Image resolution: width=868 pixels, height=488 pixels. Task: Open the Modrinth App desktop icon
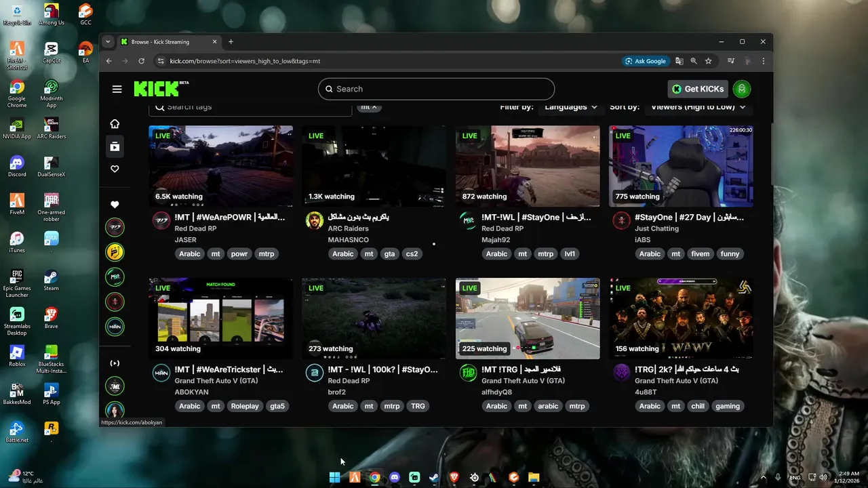click(51, 94)
